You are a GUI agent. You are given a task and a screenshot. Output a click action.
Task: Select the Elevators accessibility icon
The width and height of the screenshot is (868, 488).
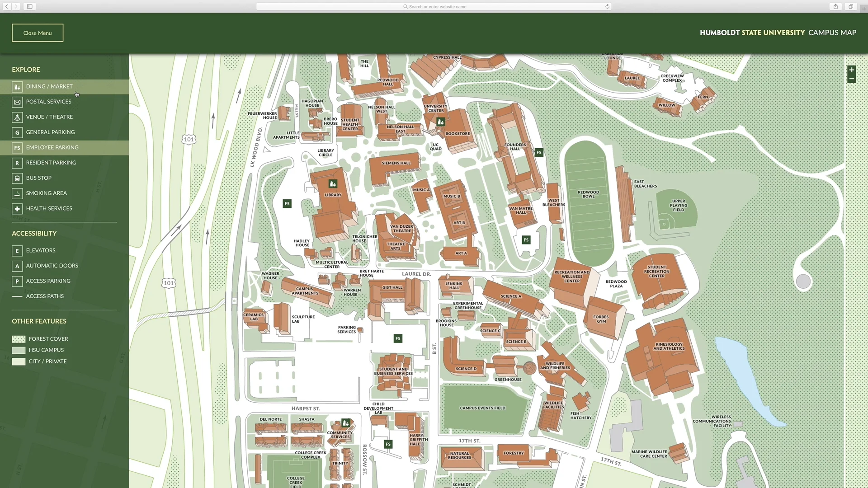click(17, 251)
